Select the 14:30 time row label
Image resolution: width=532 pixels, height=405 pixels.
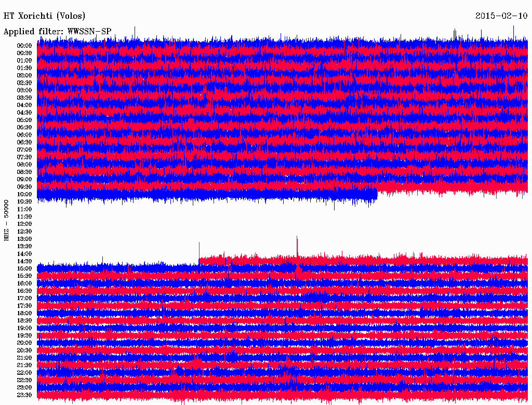tap(24, 261)
